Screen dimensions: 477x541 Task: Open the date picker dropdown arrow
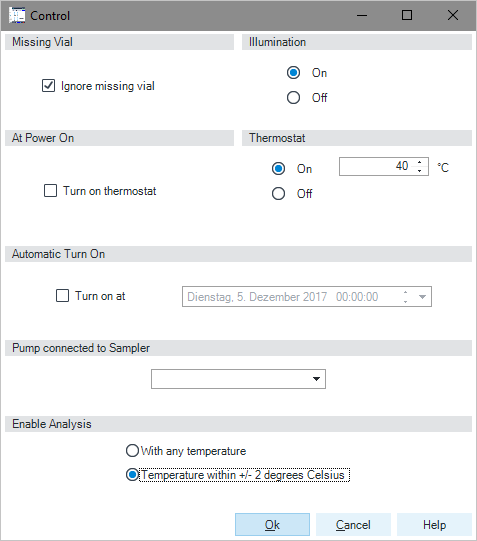(x=423, y=297)
